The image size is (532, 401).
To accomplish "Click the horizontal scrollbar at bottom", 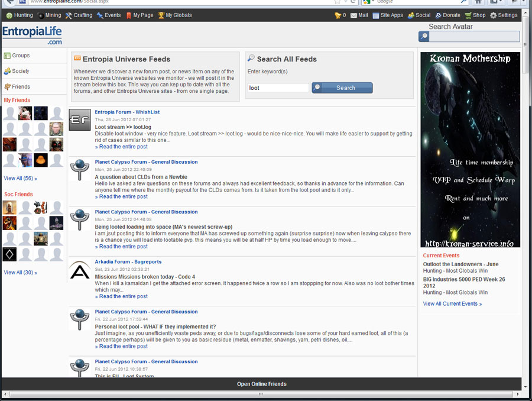I will [261, 394].
